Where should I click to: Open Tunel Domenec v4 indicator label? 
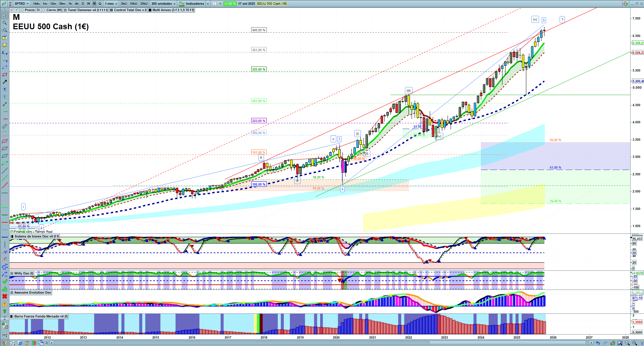(x=86, y=10)
